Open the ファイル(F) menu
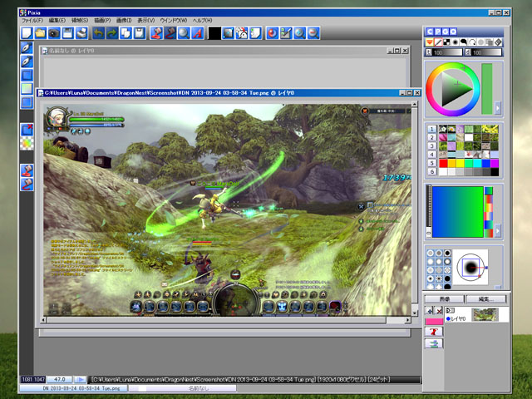This screenshot has width=532, height=399. coord(32,21)
